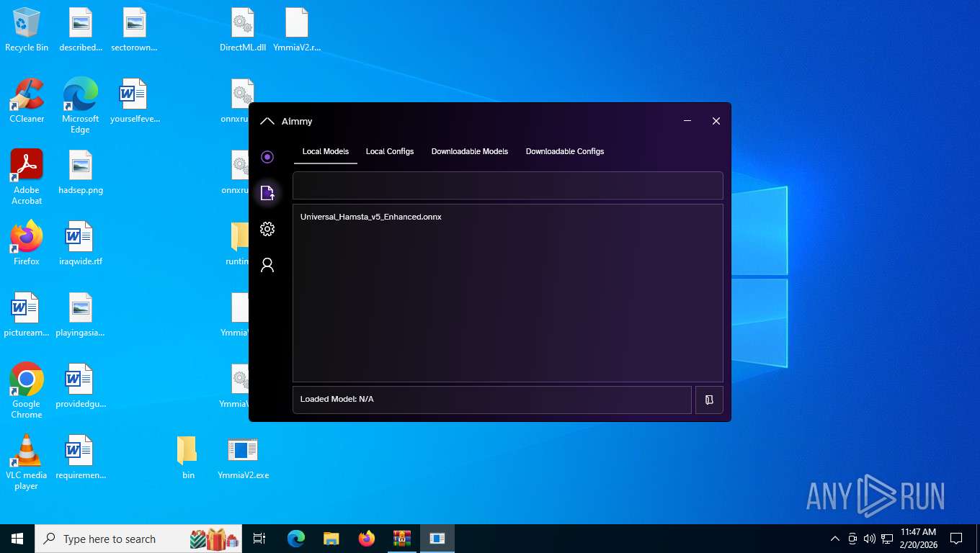This screenshot has width=980, height=553.
Task: Select the playingasia... image file
Action: [x=81, y=315]
